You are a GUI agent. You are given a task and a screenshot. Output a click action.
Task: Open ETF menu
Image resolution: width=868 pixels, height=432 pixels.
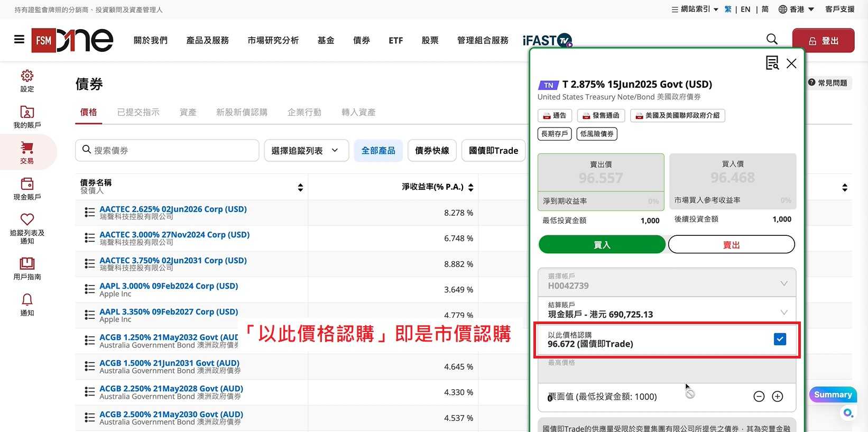pos(396,40)
